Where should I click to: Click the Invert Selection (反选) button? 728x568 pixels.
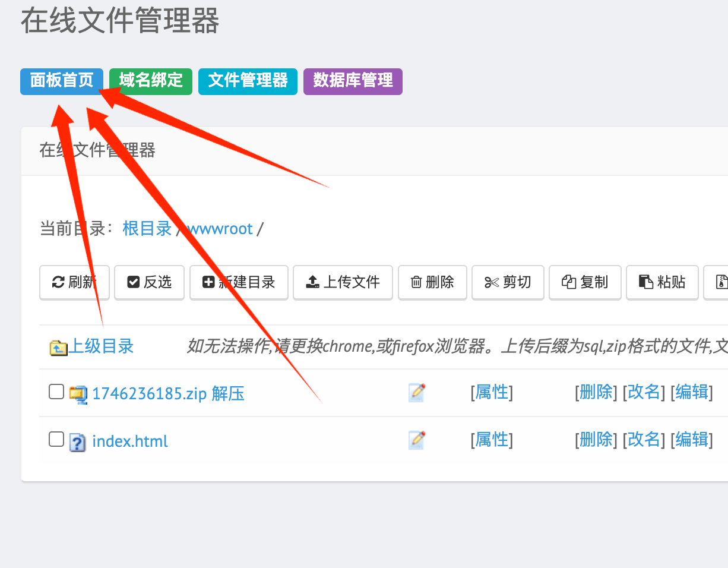tap(149, 282)
